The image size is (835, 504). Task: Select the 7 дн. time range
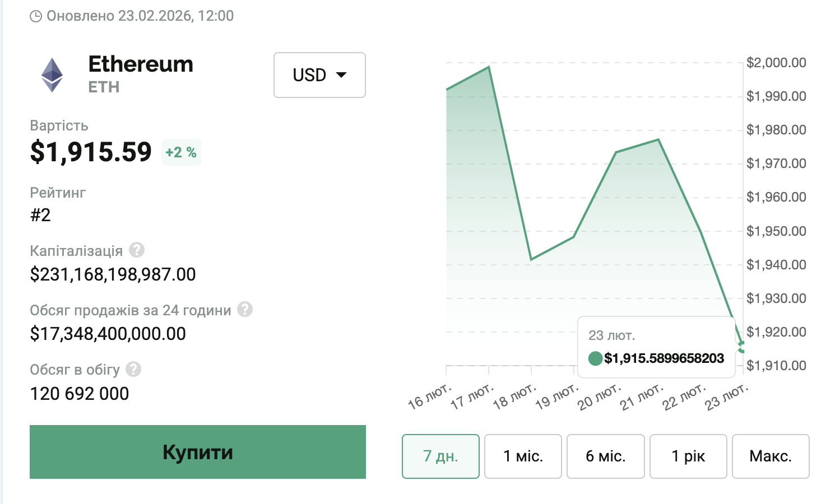click(440, 456)
